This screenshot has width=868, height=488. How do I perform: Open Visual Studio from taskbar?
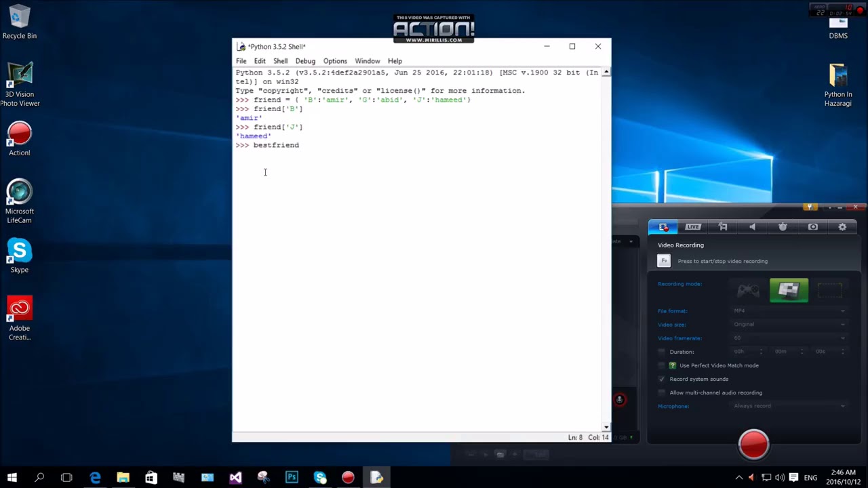coord(235,477)
